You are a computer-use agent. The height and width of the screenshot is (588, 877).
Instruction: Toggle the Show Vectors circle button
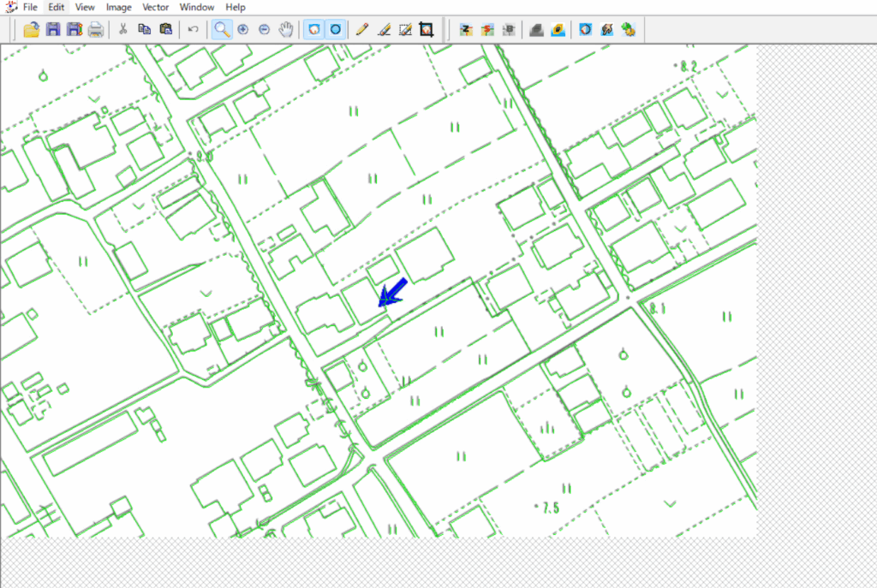click(335, 30)
